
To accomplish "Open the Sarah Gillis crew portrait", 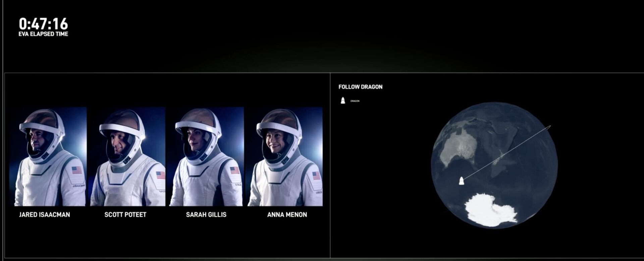I will click(x=206, y=156).
